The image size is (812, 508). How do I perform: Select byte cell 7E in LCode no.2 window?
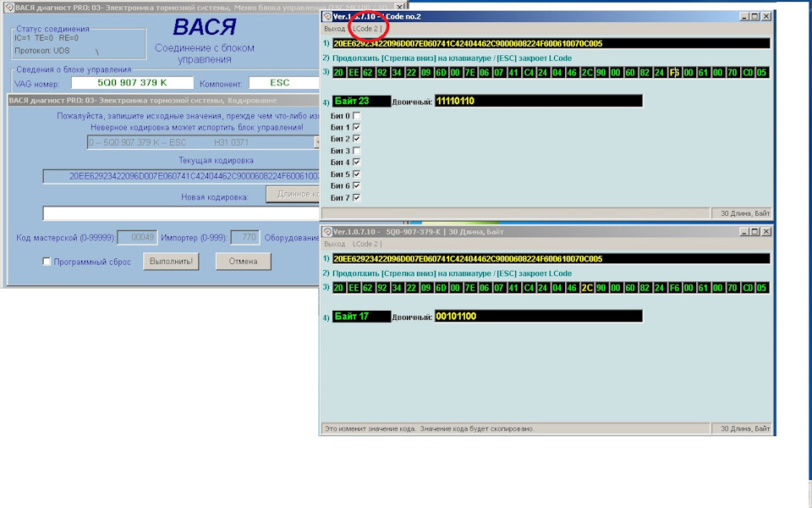click(469, 73)
